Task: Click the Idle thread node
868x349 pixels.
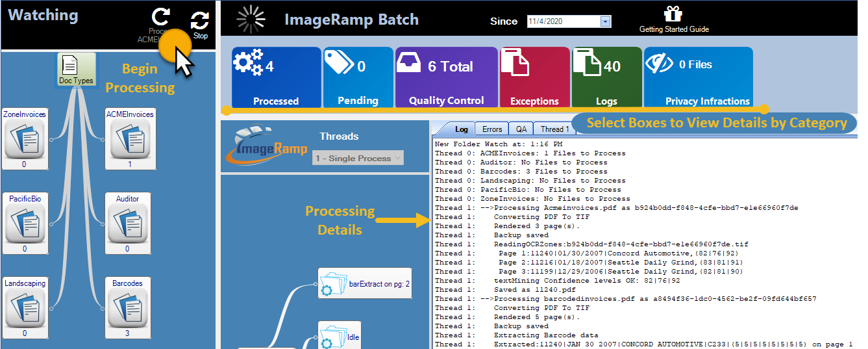Action: click(340, 337)
